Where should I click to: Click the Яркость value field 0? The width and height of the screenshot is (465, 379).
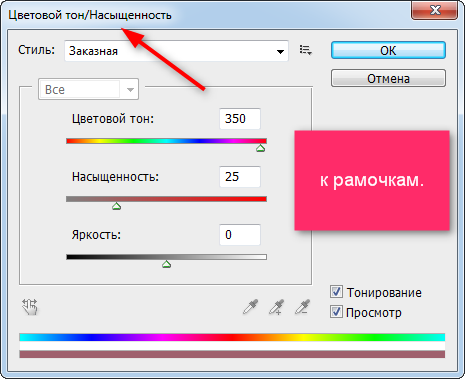(240, 235)
